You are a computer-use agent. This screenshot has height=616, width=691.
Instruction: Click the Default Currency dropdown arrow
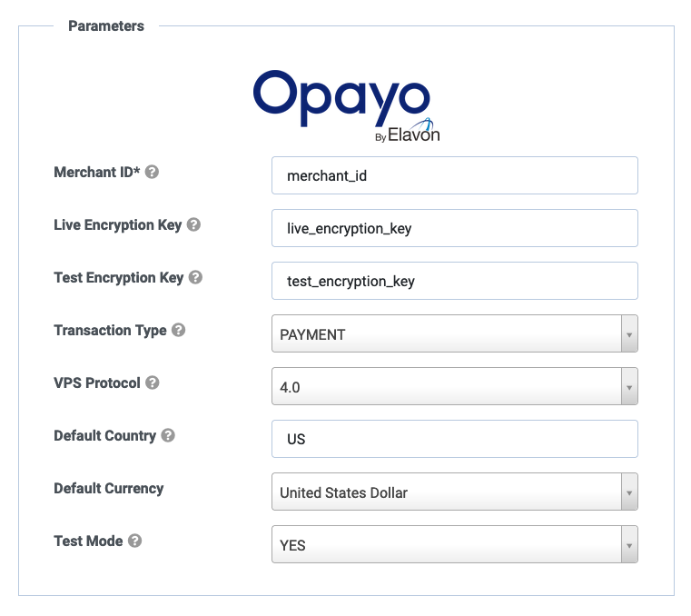click(628, 492)
